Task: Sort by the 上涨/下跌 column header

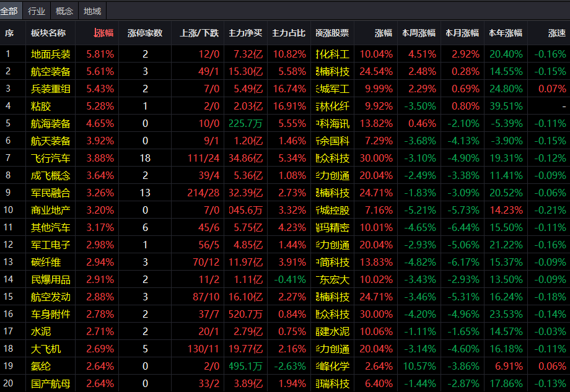Action: (199, 33)
